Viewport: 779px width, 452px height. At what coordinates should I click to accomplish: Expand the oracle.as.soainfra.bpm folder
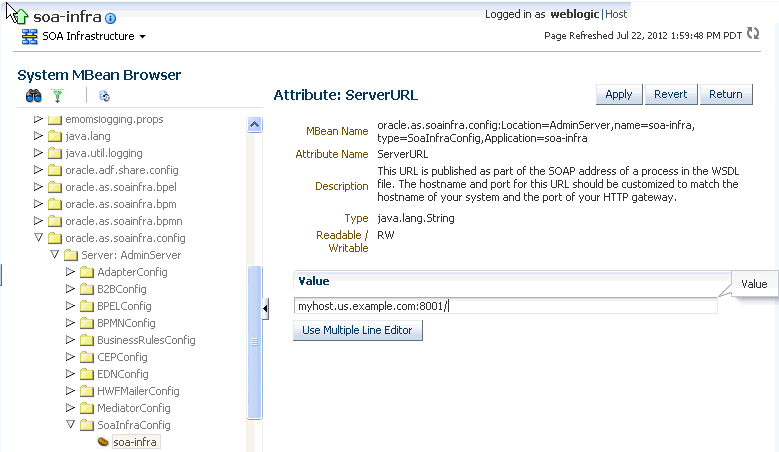tap(38, 203)
